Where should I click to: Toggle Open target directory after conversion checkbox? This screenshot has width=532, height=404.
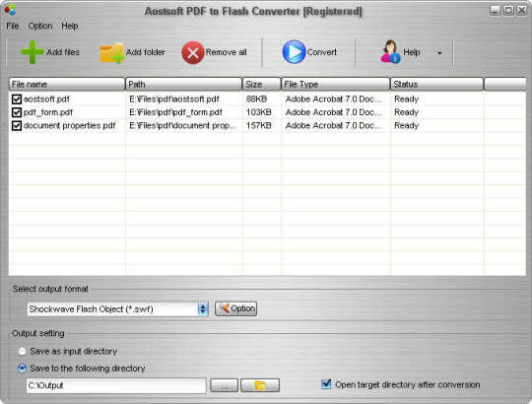(x=326, y=384)
